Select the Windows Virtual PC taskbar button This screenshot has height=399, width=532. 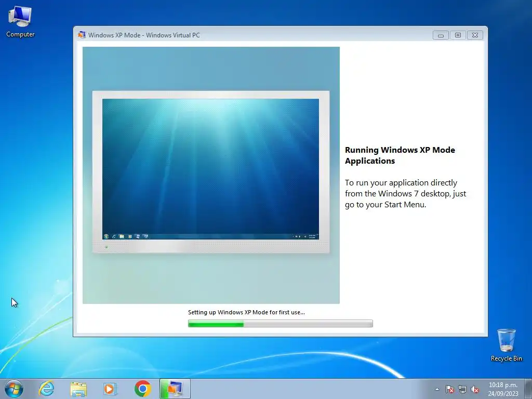[x=175, y=389]
